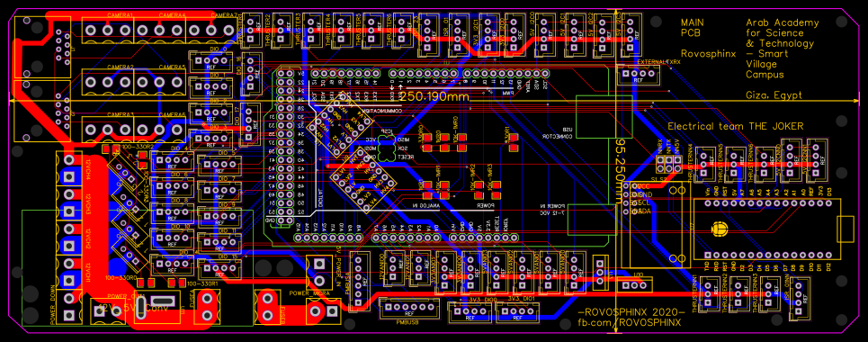Click the fb.com/ROVOSPHINX text

point(629,322)
